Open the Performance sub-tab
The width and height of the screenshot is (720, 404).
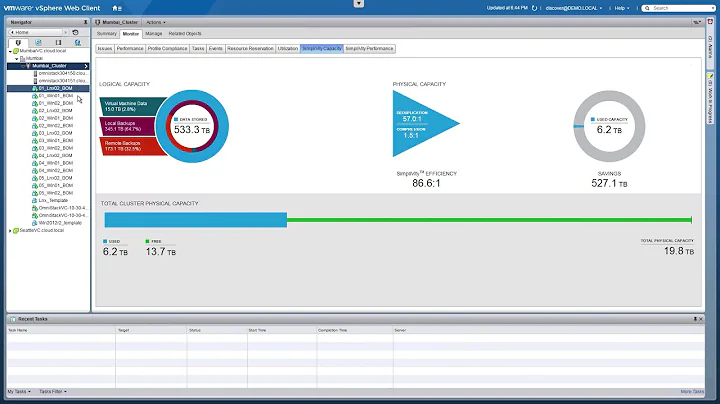click(x=130, y=49)
